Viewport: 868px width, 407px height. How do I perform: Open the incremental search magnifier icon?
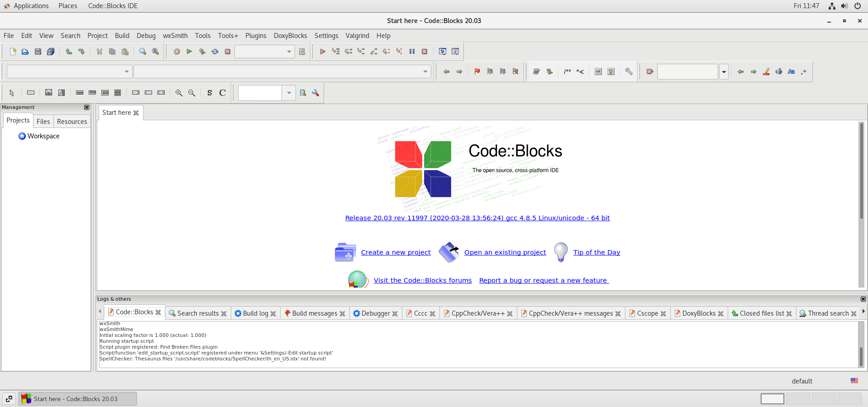click(303, 93)
